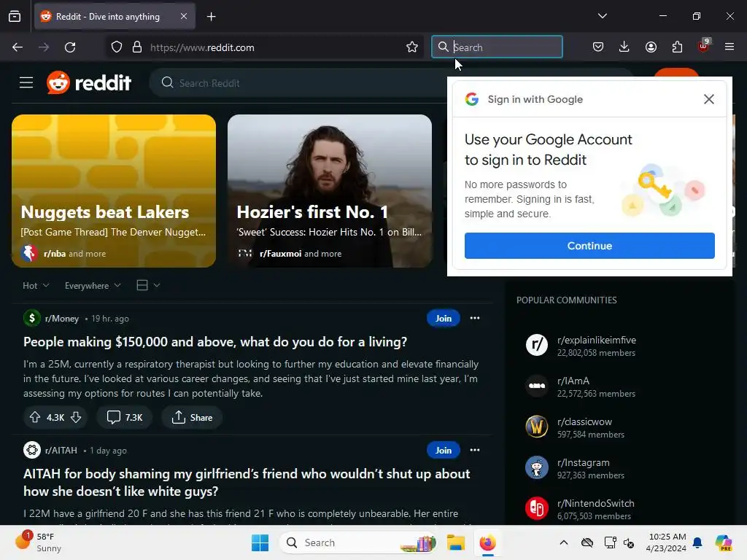747x560 pixels.
Task: Close the Reddit browser tab
Action: pyautogui.click(x=184, y=16)
